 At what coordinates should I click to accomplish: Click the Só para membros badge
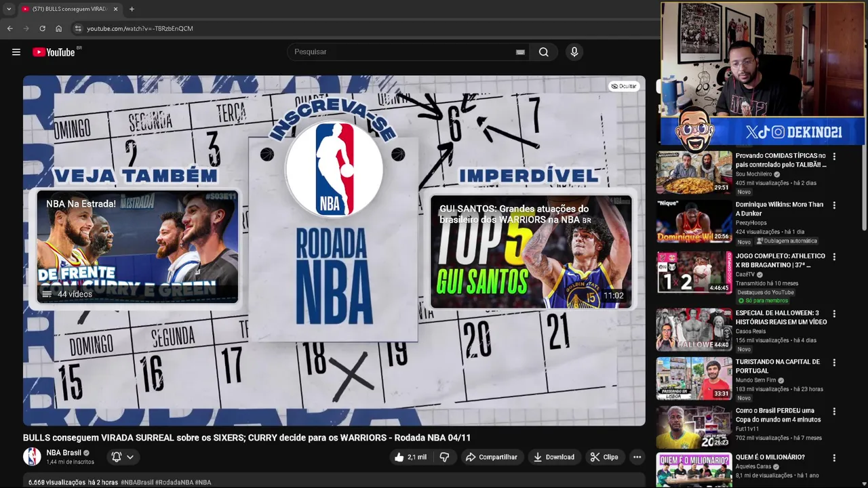763,300
